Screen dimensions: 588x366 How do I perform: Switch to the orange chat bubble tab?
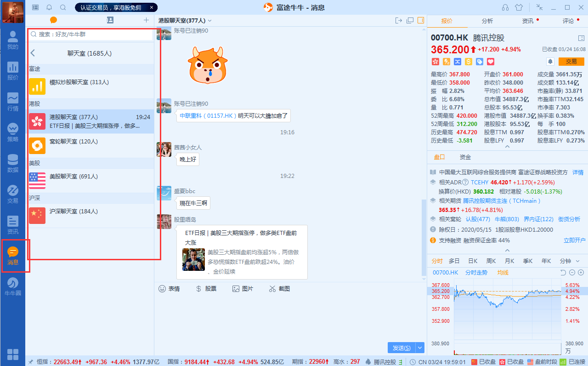tap(53, 20)
